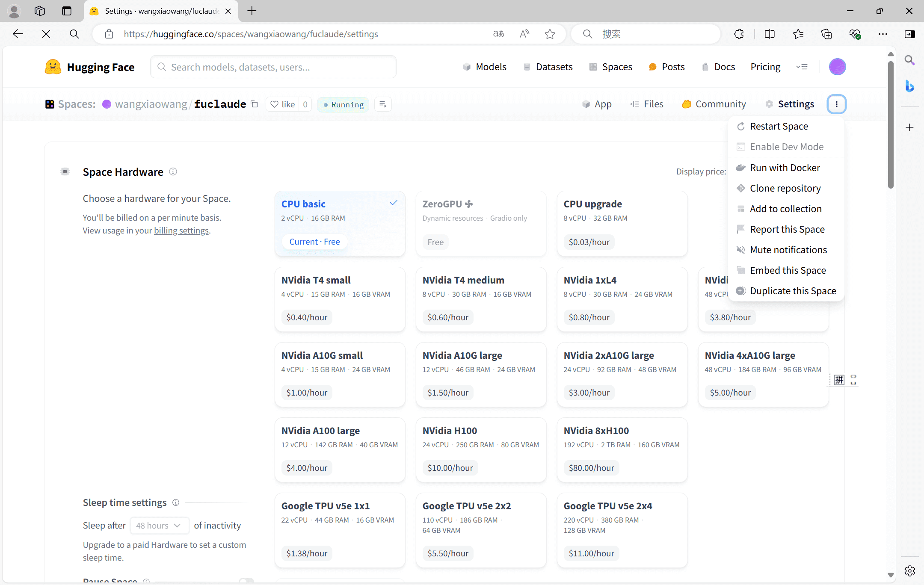Choose Report this Space

pyautogui.click(x=786, y=229)
